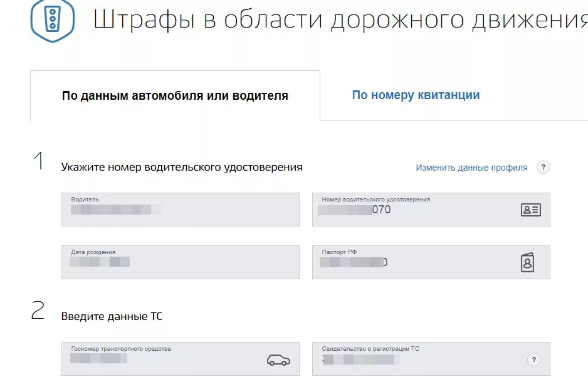Click the step 2 number marker
Image resolution: width=588 pixels, height=384 pixels.
[38, 311]
